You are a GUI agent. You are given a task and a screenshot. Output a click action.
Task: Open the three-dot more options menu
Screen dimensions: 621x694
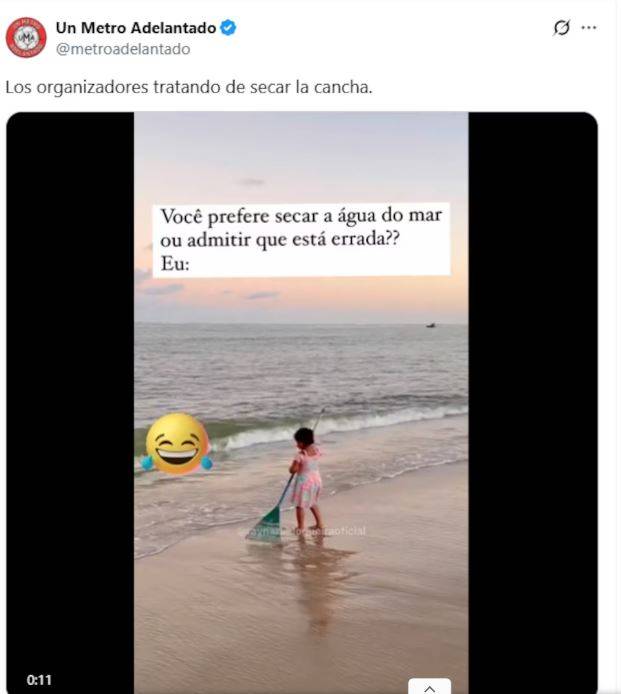(589, 27)
